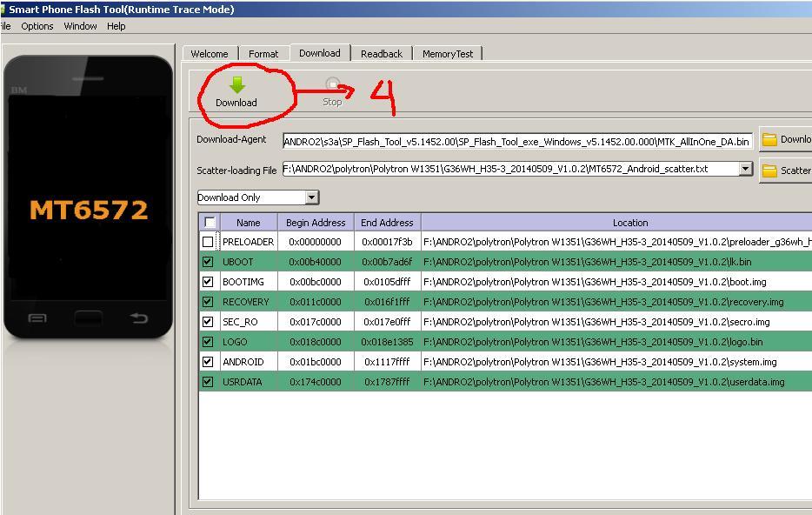The height and width of the screenshot is (515, 812).
Task: Open the Options menu
Action: point(37,26)
